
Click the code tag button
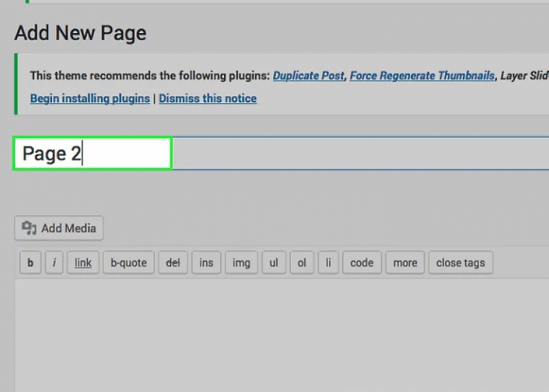pos(361,263)
